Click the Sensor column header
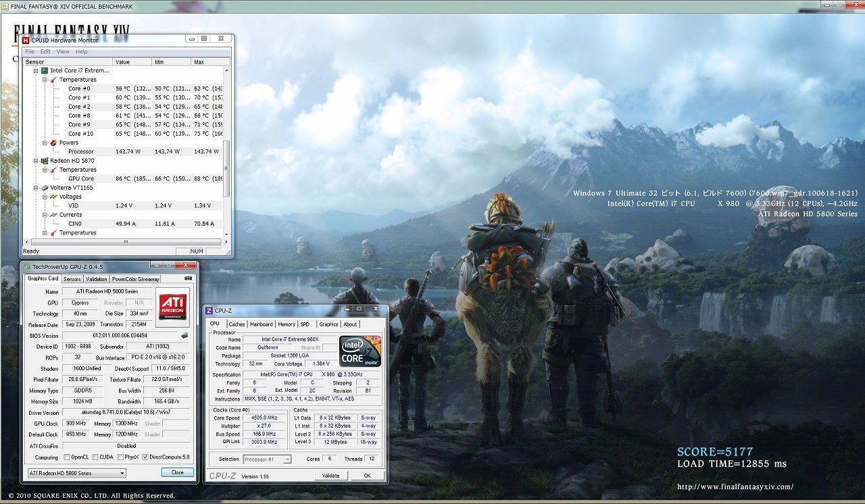This screenshot has width=865, height=504. [x=68, y=61]
